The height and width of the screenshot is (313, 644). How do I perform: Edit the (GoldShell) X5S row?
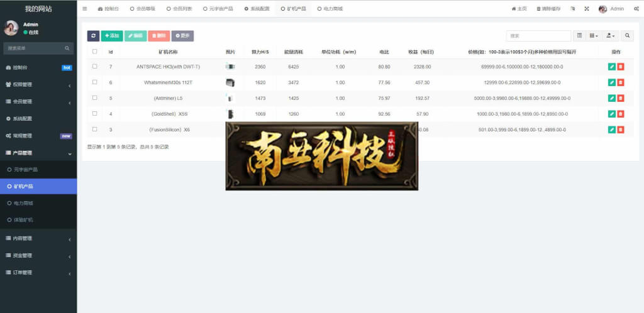coord(611,114)
